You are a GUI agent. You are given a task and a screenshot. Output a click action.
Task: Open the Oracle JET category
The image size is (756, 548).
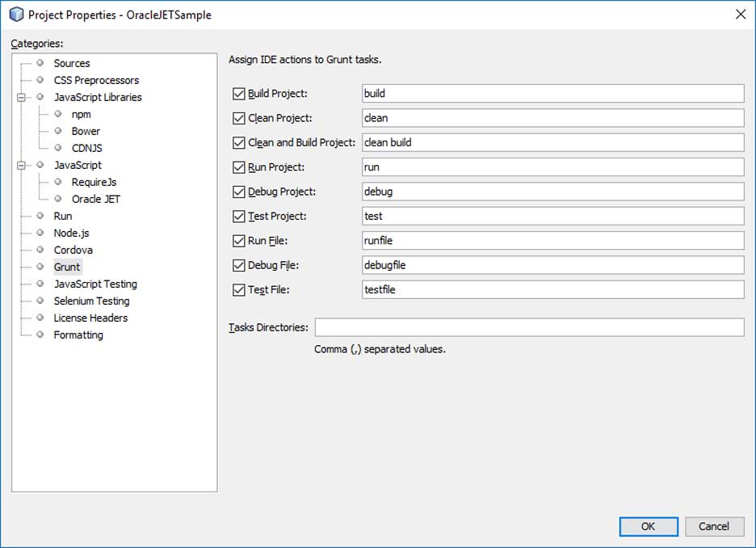coord(95,199)
